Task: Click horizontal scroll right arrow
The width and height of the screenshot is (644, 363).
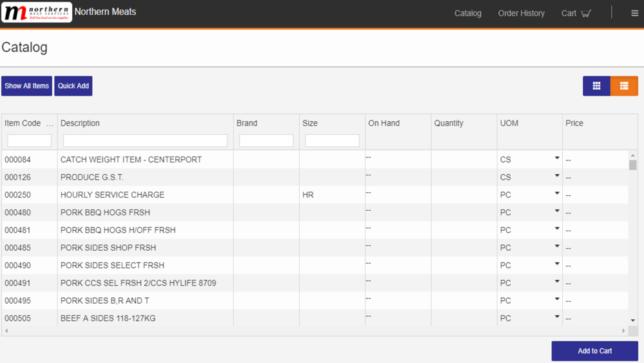Action: (623, 331)
